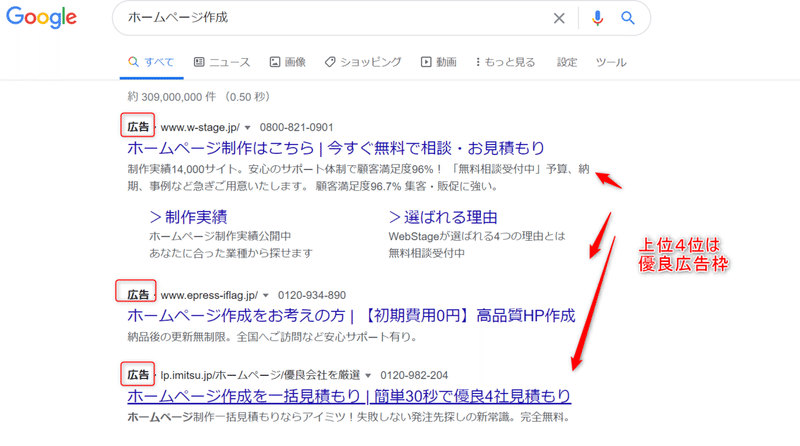Open ad link ホームページ作成をお考えの方
The height and width of the screenshot is (446, 800).
pos(351,315)
